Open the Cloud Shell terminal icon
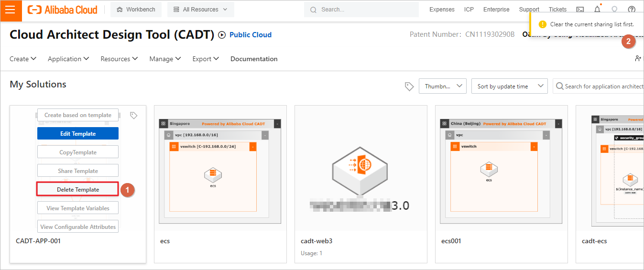Screen dimensions: 644x270 (580, 10)
